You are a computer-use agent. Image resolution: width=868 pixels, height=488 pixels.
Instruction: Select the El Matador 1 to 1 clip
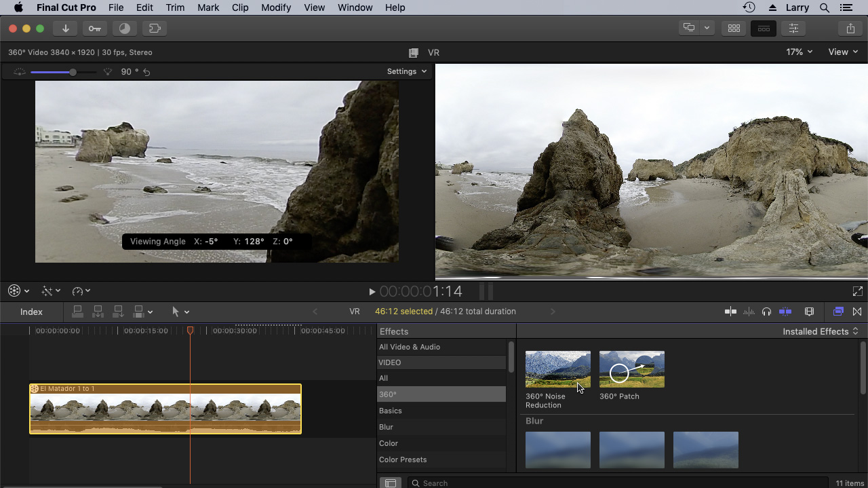pos(165,409)
